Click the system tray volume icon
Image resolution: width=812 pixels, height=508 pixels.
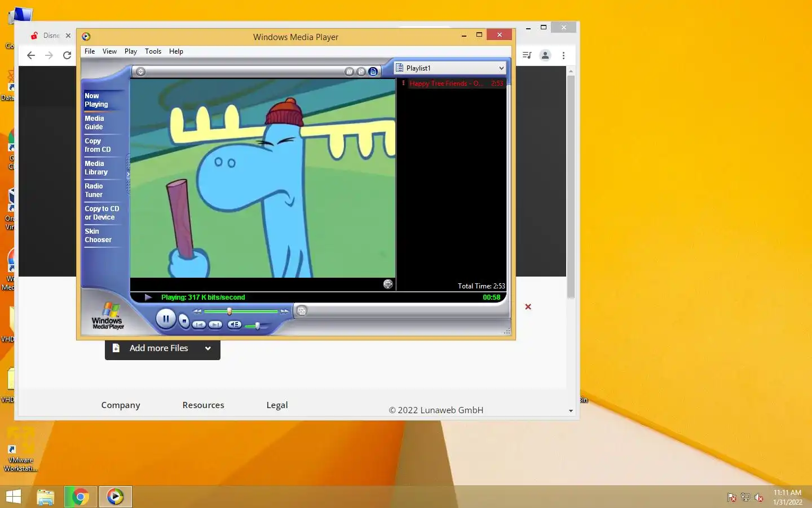point(759,497)
